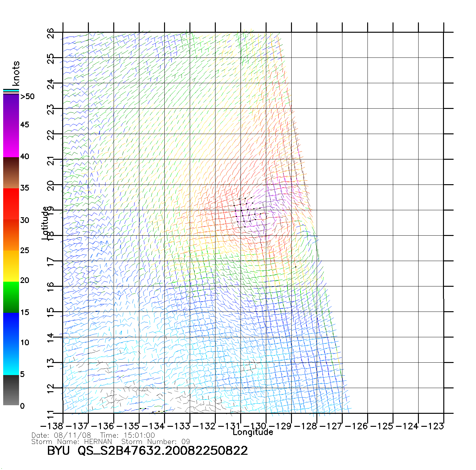This screenshot has height=470, width=476.
Task: Select the green 15–20 knots legend band
Action: point(11,297)
